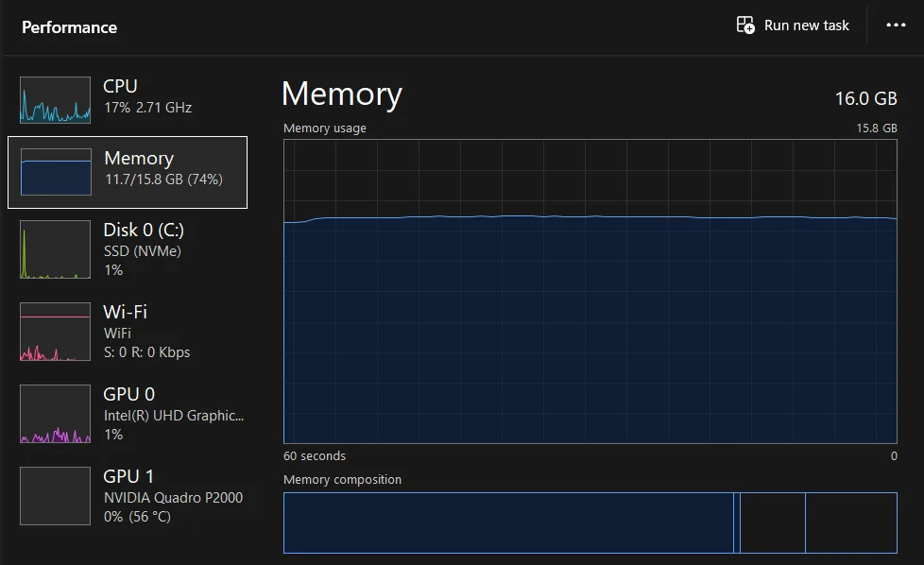View Intel UHD Graphics GPU 0 stats
This screenshot has height=565, width=924.
(x=173, y=414)
